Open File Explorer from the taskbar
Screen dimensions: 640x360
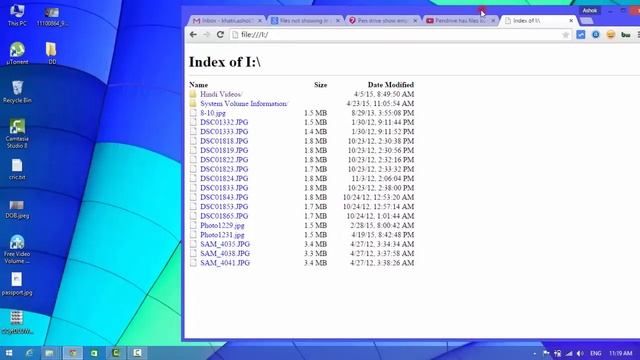[50, 353]
